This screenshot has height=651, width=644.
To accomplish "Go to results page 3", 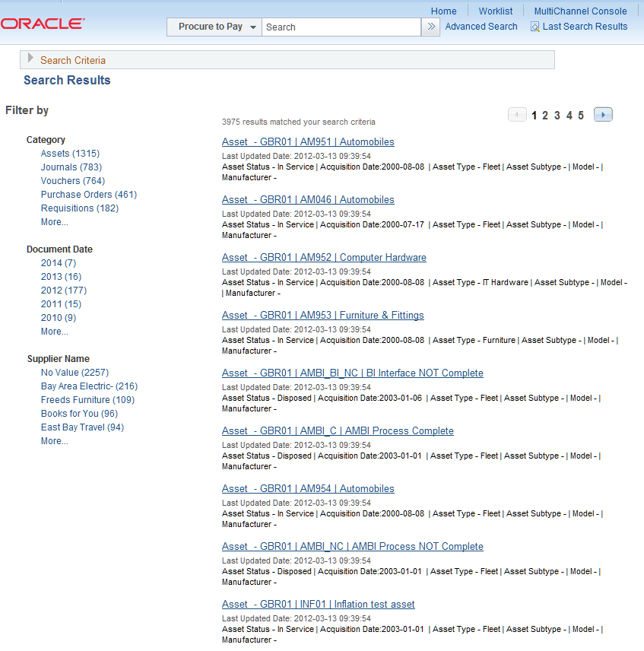I will [x=557, y=116].
